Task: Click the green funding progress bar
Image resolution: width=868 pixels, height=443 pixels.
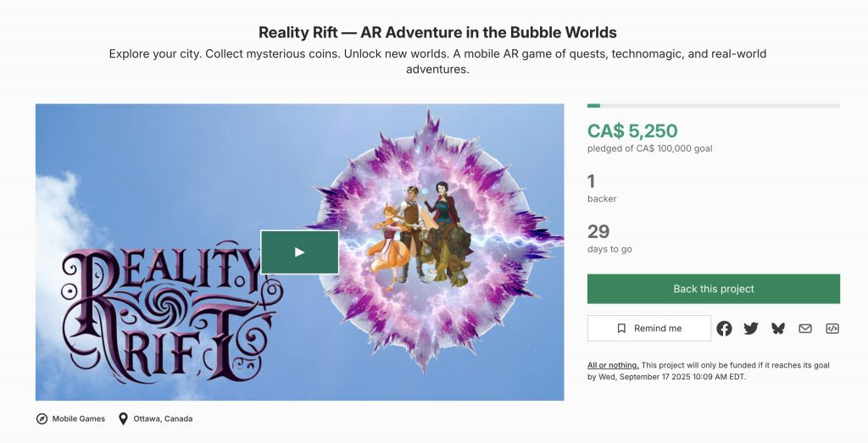Action: [x=594, y=106]
